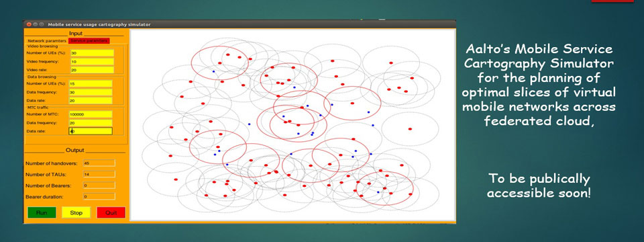Select the Number of handovers output box

point(99,163)
